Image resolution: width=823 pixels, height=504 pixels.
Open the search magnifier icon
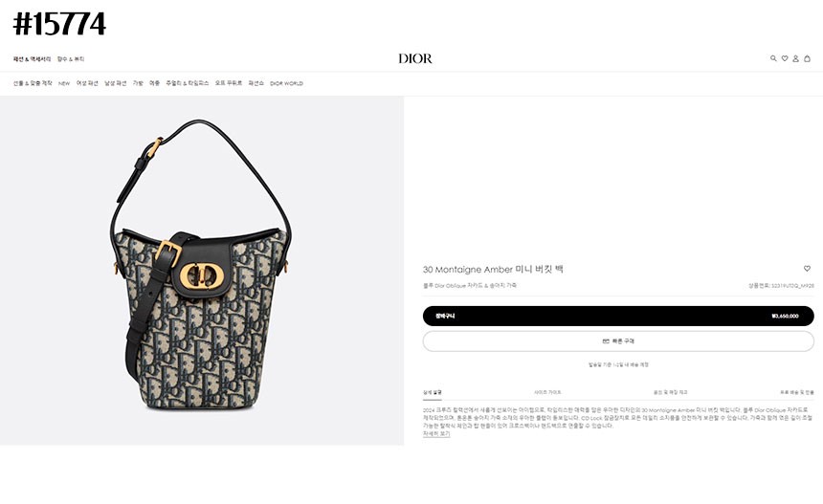point(773,58)
